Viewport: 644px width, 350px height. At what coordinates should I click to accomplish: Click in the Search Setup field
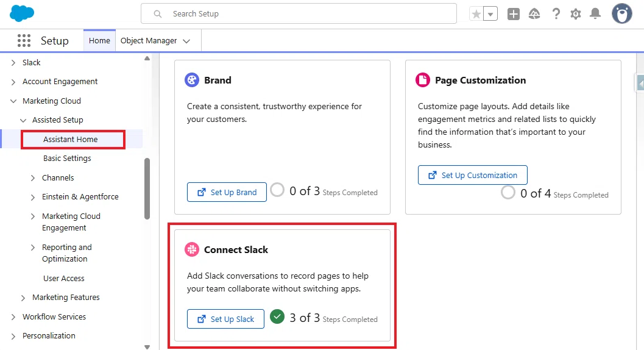tap(299, 13)
